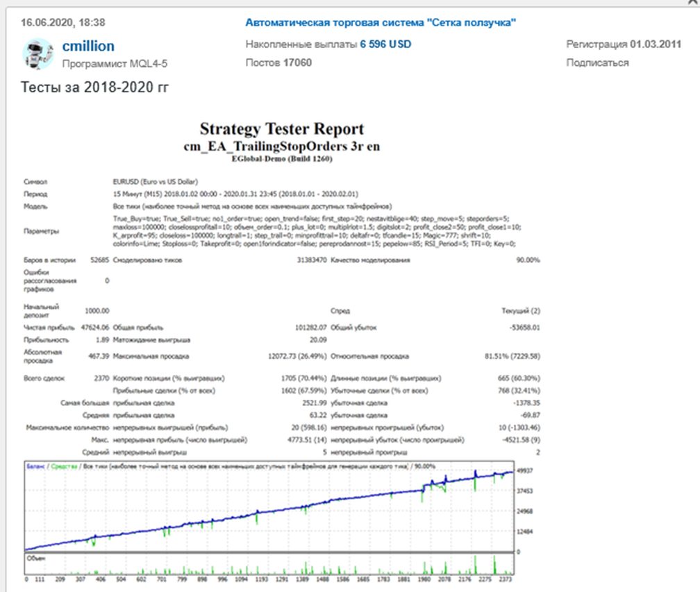Click the loss trades value "768 (32.41%)"
The image size is (700, 592).
519,391
